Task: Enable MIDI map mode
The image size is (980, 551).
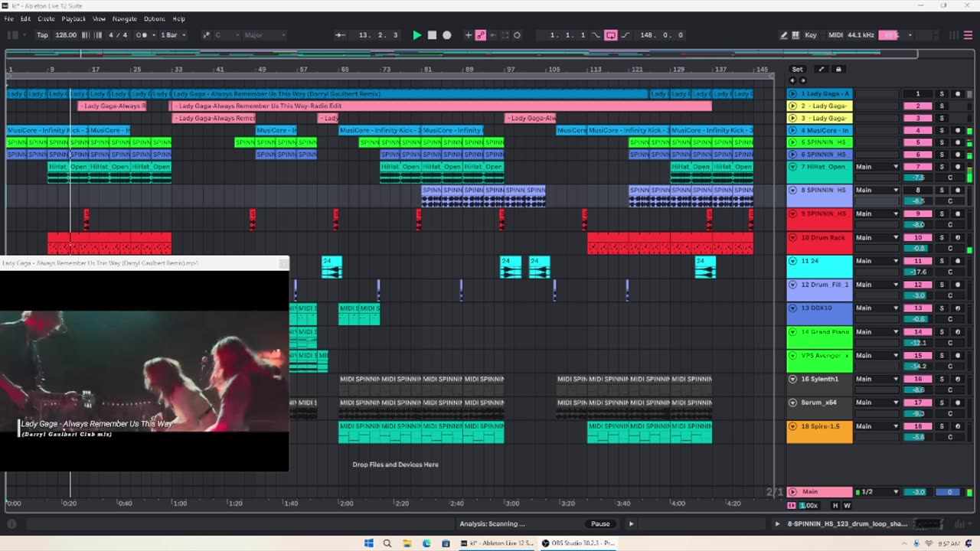Action: coord(835,35)
